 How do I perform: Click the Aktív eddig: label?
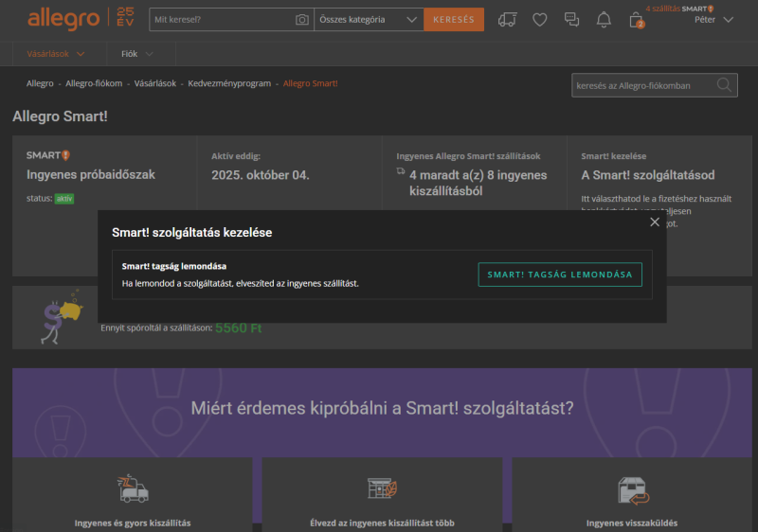coord(236,156)
